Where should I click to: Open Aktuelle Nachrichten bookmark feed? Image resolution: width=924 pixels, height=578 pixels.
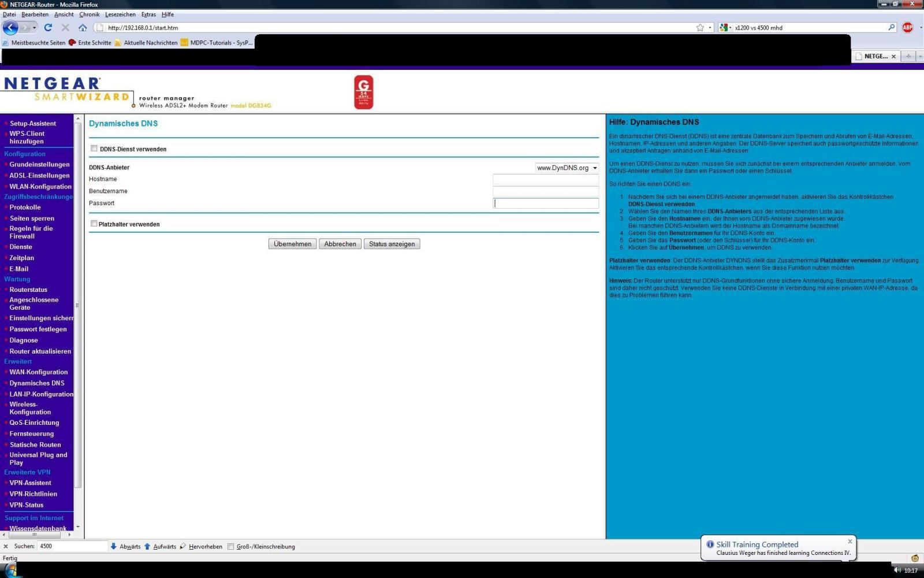146,42
